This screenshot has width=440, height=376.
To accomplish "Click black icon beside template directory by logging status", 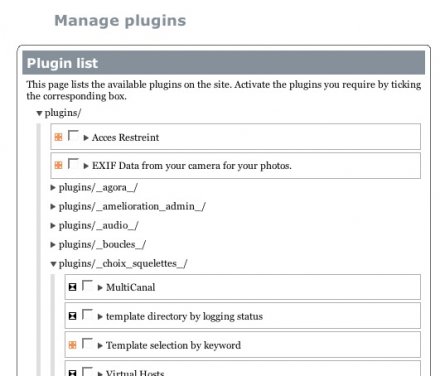I will coord(72,316).
